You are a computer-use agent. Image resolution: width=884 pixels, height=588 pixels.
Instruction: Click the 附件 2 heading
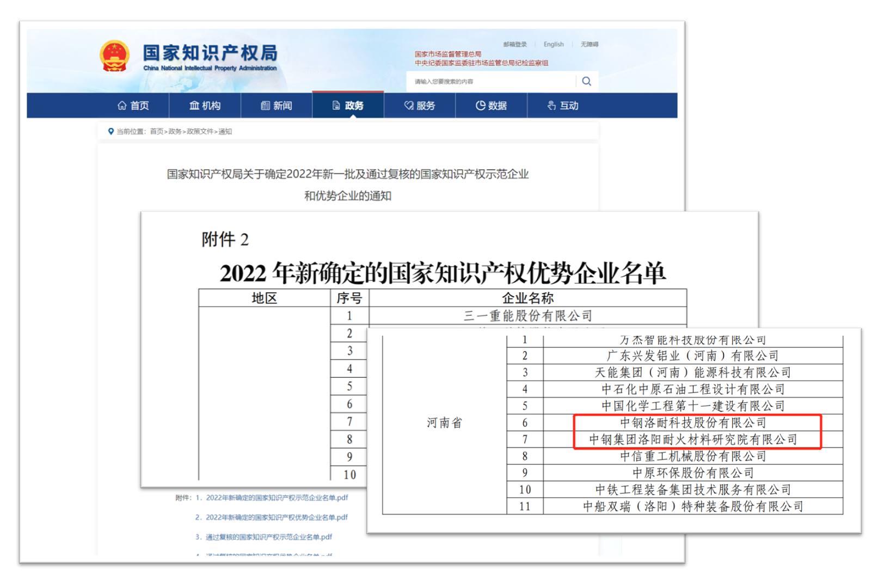(x=225, y=239)
